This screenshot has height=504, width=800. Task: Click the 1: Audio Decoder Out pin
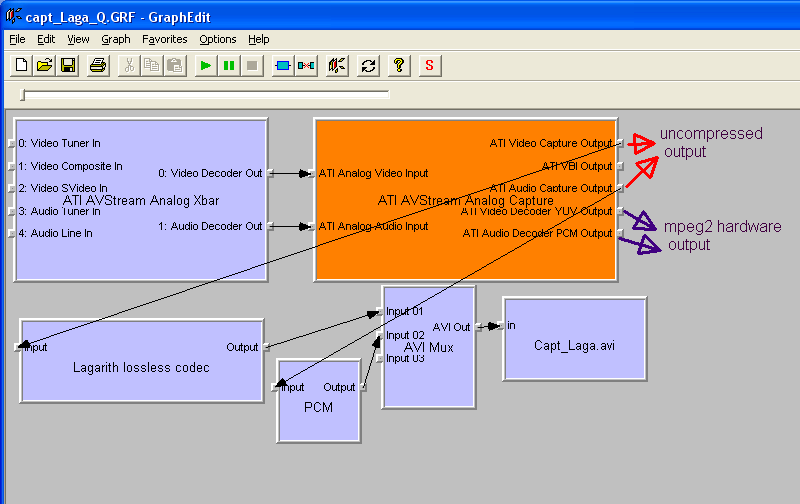click(x=270, y=226)
